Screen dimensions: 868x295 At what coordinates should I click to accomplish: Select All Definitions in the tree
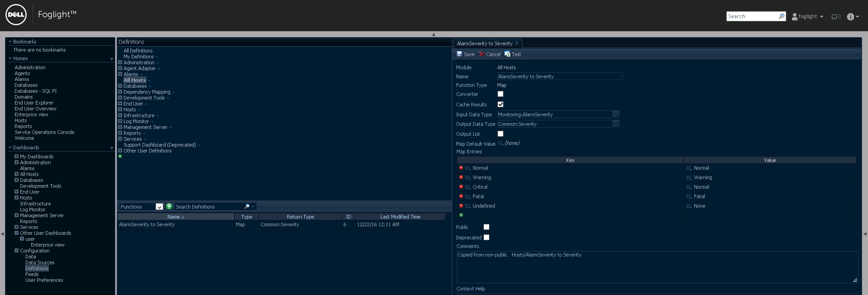pyautogui.click(x=138, y=51)
